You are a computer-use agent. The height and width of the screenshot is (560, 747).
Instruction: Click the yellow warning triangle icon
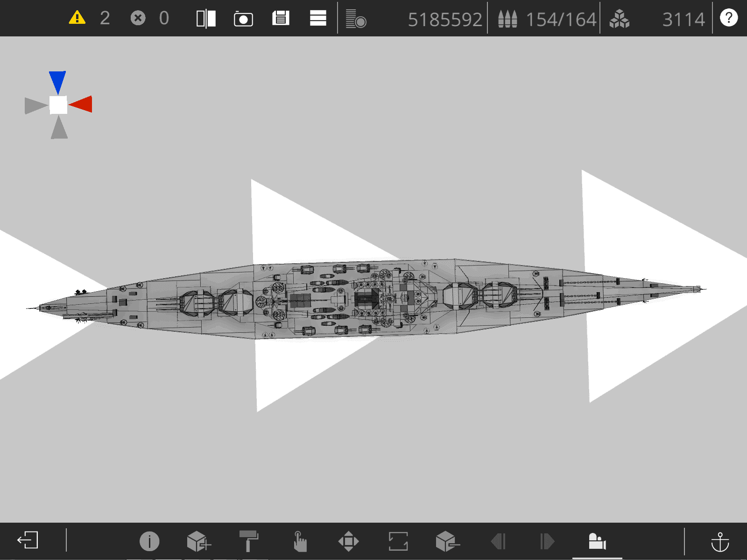(x=77, y=18)
